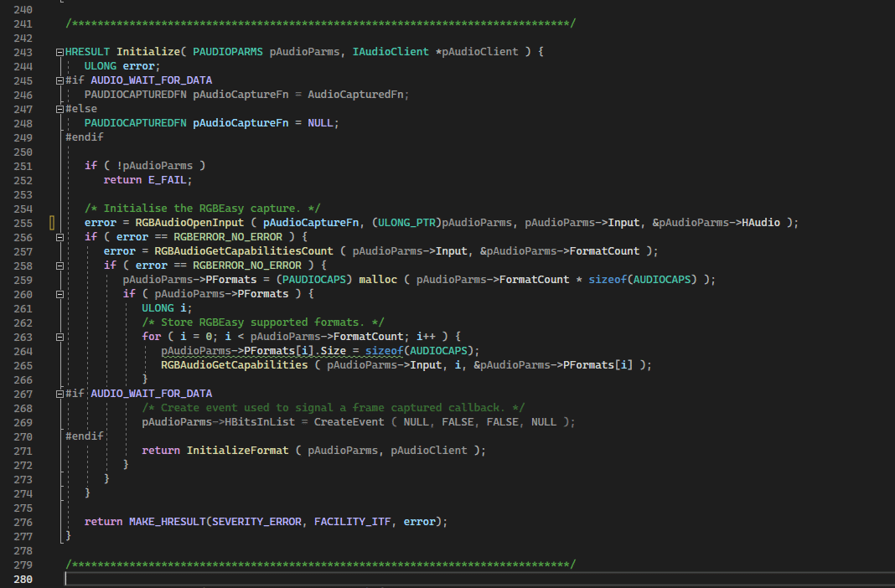Collapse the for loop at line 263
Image resolution: width=895 pixels, height=588 pixels.
[x=59, y=337]
